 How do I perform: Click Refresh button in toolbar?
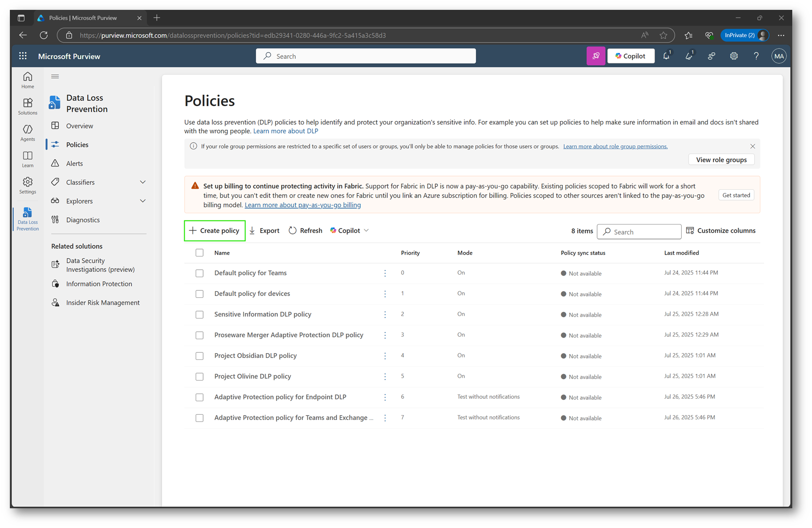coord(306,231)
